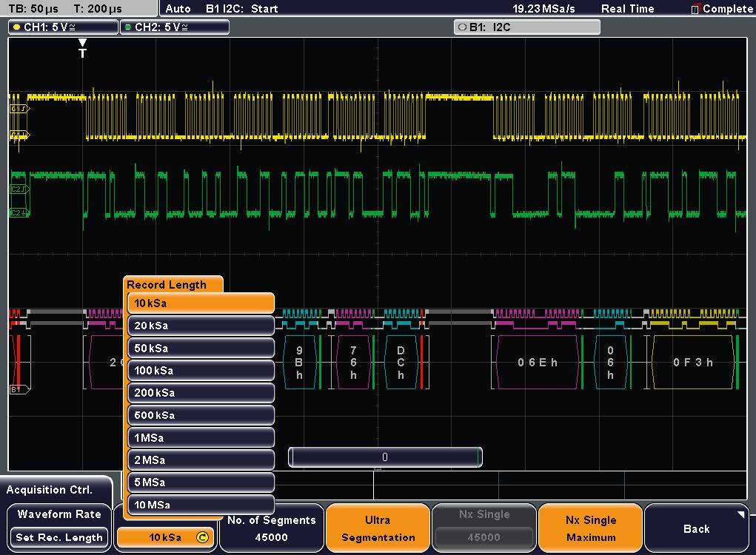This screenshot has width=756, height=555.
Task: Choose 100 kSa record length
Action: 201,371
